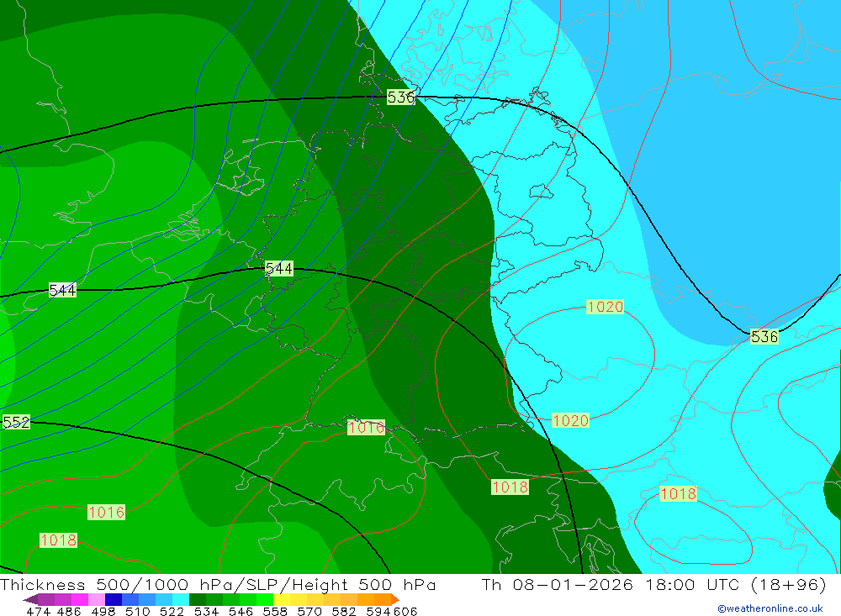Select the darkest green legend swatch
This screenshot has height=616, width=841.
[198, 599]
